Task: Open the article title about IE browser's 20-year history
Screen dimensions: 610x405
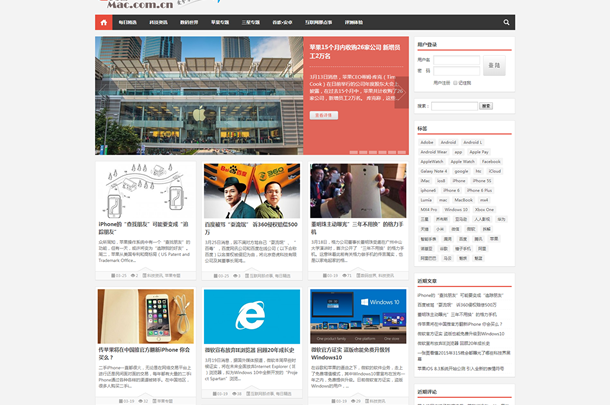Action: (250, 350)
